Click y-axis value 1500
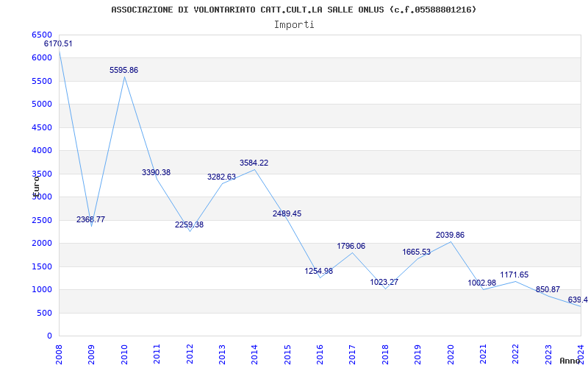Viewport: 588px width, 368px height. point(42,266)
